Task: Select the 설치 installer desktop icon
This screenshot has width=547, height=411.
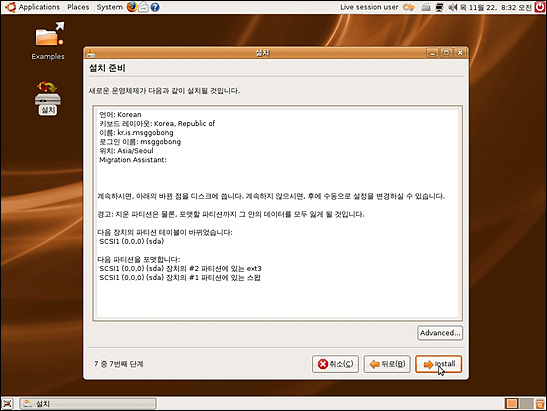Action: pos(48,98)
